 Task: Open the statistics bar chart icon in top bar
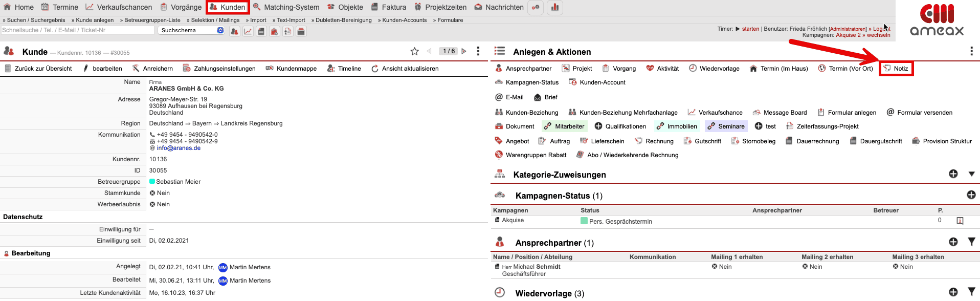(x=555, y=7)
